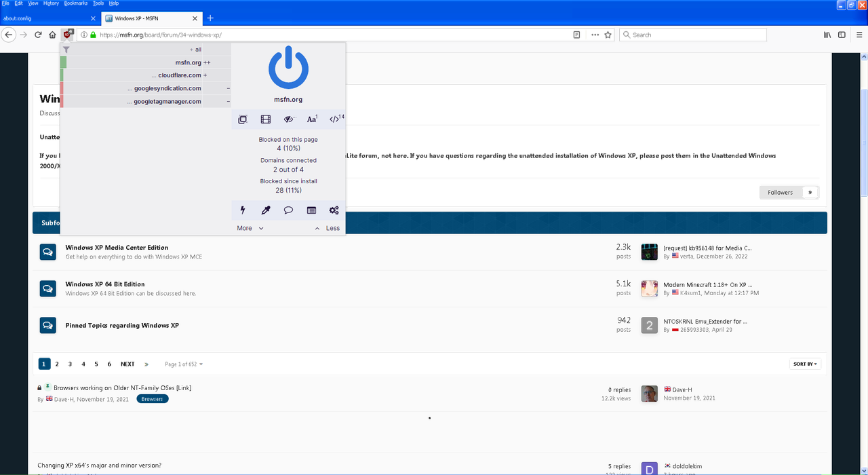This screenshot has width=868, height=475.
Task: Show site information icon in address bar
Action: click(83, 35)
